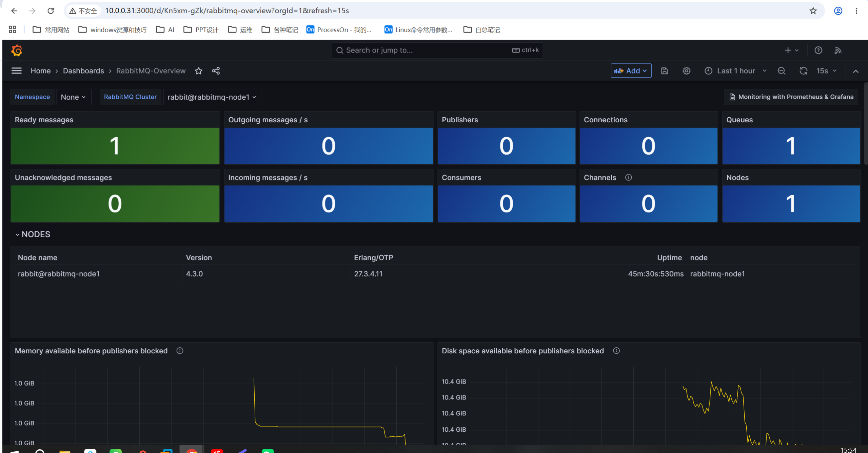This screenshot has width=868, height=453.
Task: Go to Dashboards breadcrumb
Action: coord(83,71)
